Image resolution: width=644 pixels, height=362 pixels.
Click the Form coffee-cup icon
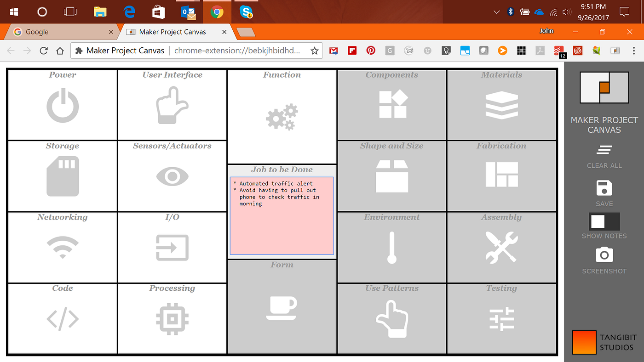tap(282, 308)
